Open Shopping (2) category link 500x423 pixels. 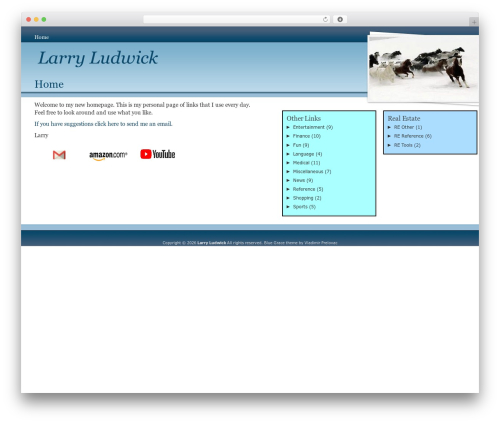tap(307, 198)
